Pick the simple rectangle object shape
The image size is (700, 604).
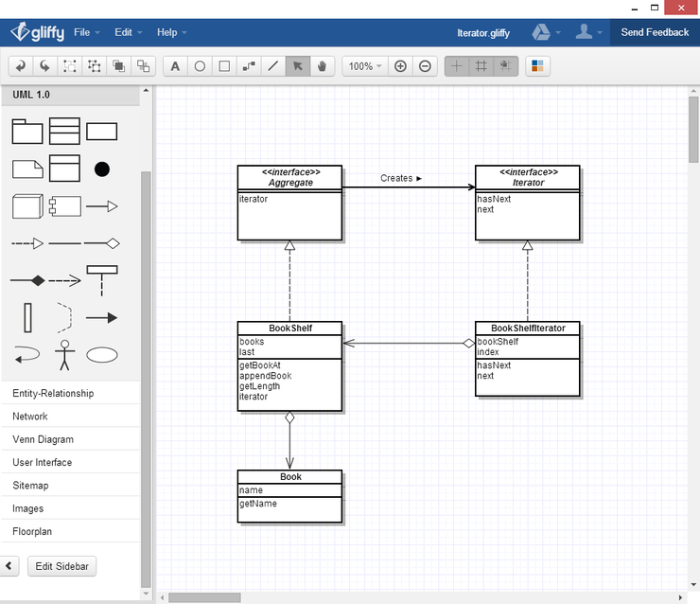102,132
